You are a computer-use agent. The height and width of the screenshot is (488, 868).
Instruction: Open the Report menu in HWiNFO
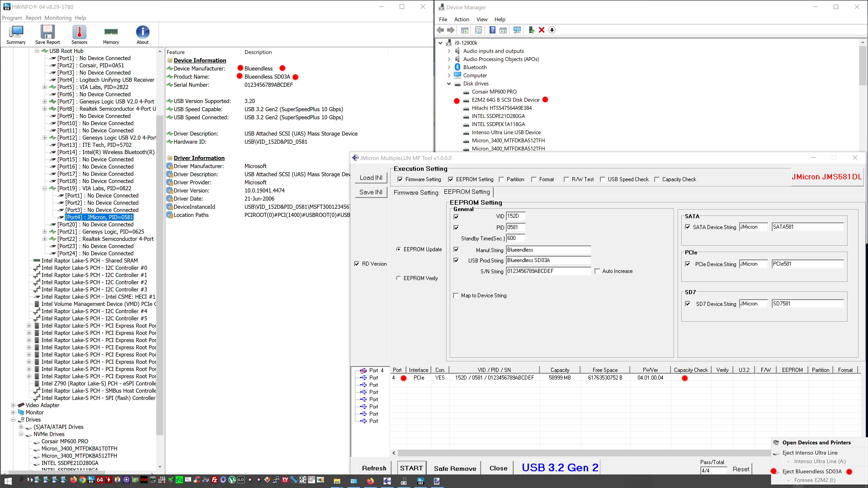pyautogui.click(x=33, y=18)
